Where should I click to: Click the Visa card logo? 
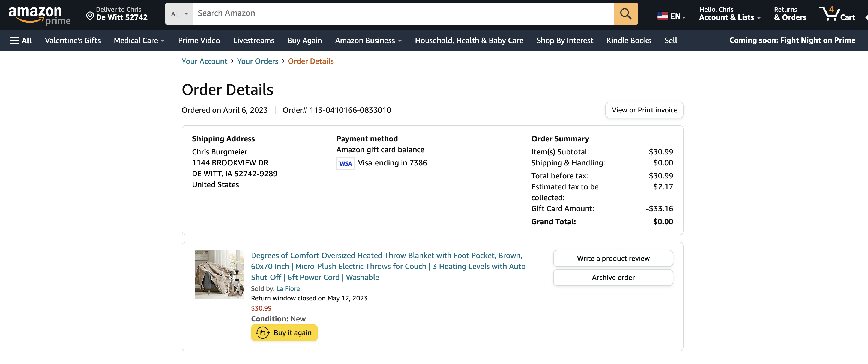point(345,163)
